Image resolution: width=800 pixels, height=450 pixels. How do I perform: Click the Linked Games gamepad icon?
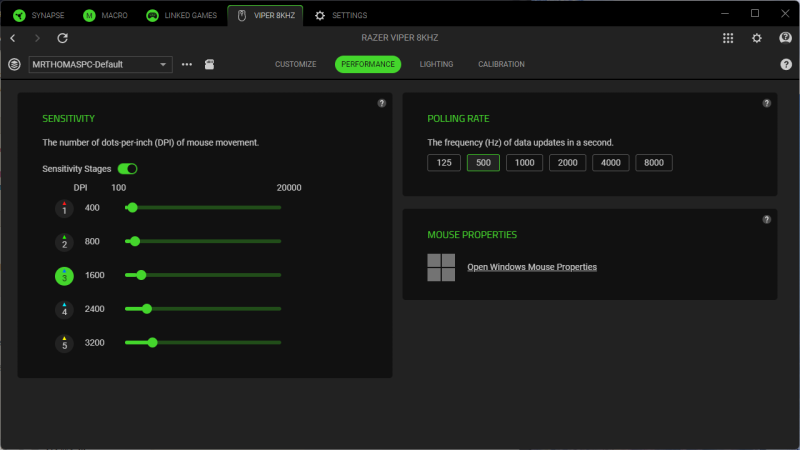[x=152, y=15]
